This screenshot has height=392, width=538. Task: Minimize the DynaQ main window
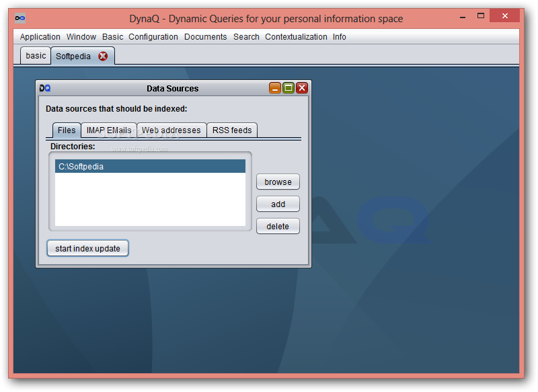tap(463, 16)
